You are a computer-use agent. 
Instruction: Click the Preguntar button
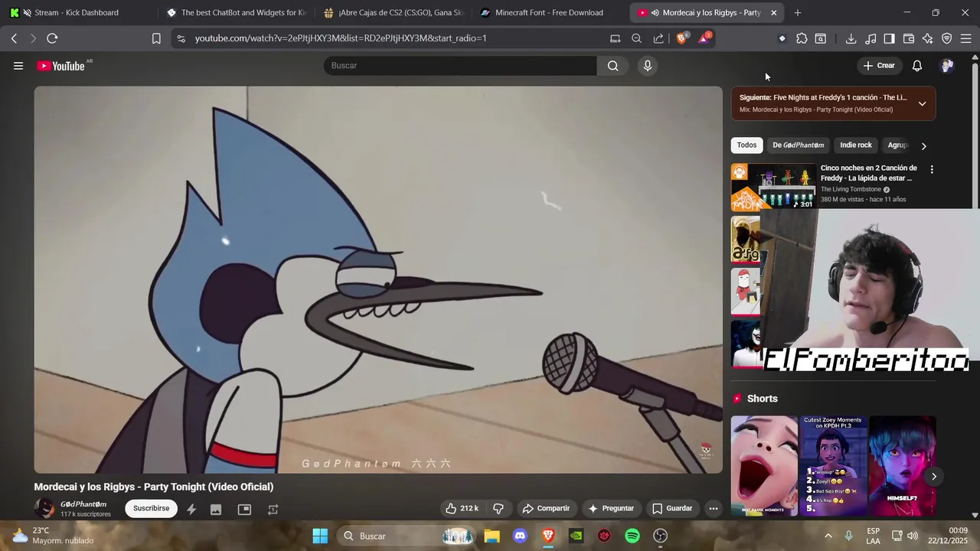611,508
